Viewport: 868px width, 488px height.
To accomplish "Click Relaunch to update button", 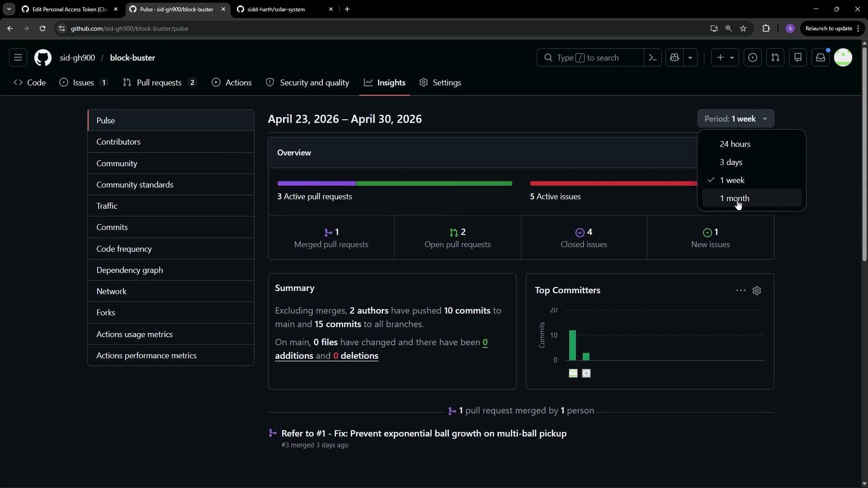I will tap(832, 28).
